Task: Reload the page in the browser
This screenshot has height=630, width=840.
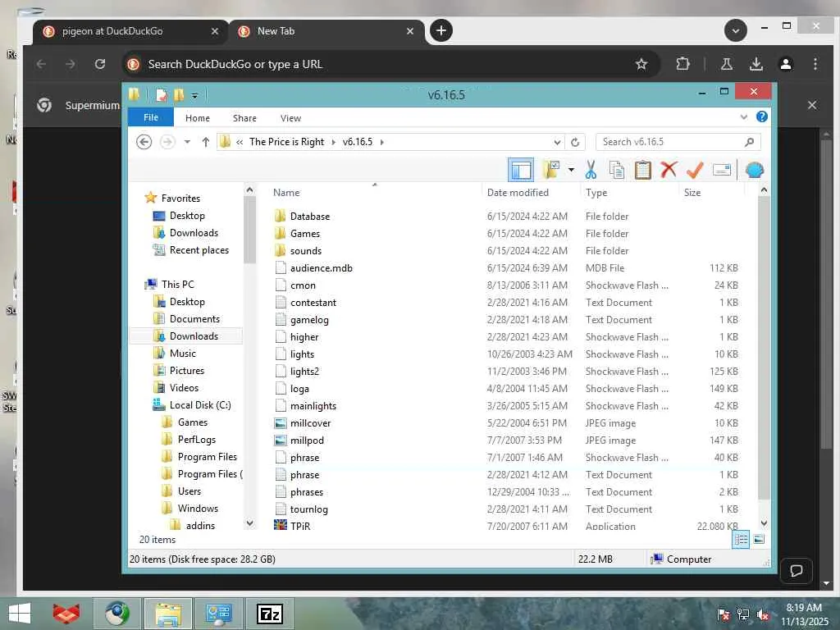Action: [x=100, y=64]
